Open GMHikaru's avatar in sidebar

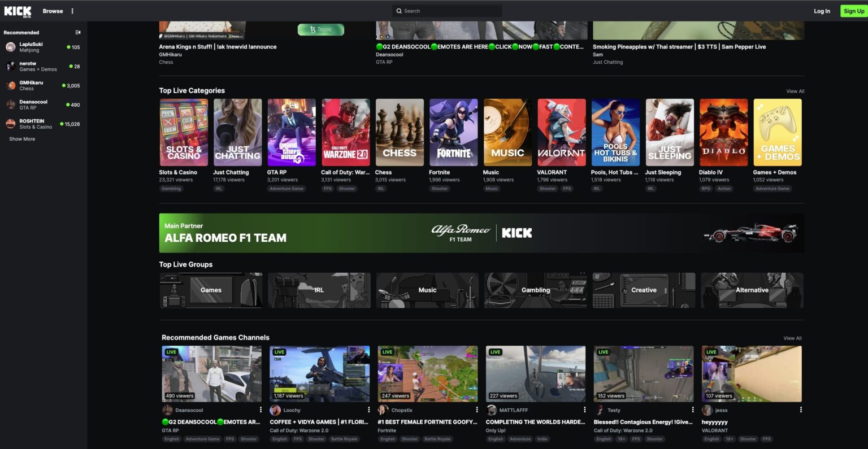11,85
